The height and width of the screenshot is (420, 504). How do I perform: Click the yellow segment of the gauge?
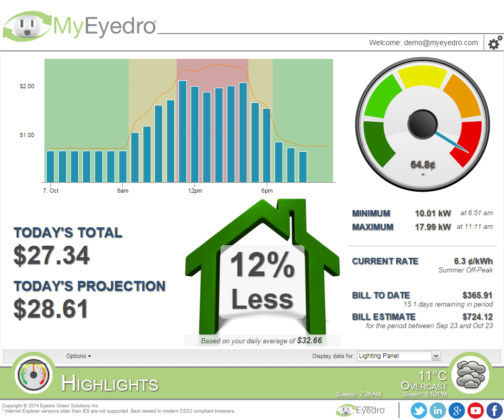(422, 77)
